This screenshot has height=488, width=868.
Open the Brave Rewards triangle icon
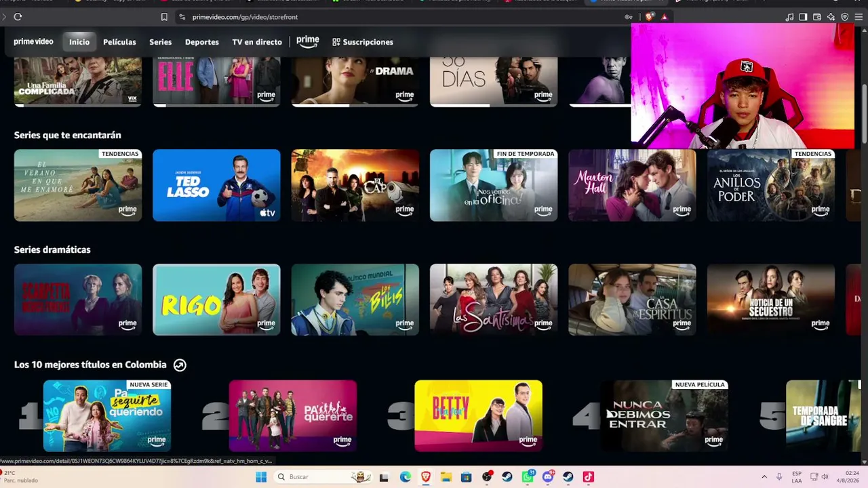[664, 17]
